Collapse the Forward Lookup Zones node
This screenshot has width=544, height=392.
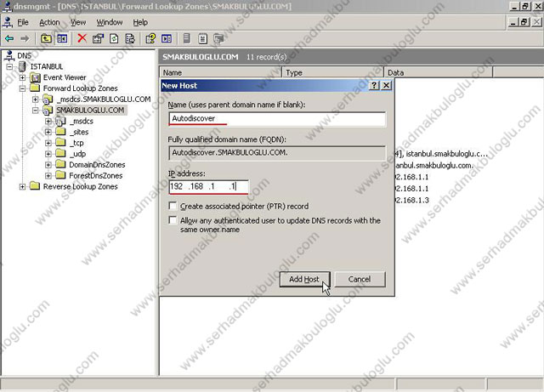coord(23,88)
